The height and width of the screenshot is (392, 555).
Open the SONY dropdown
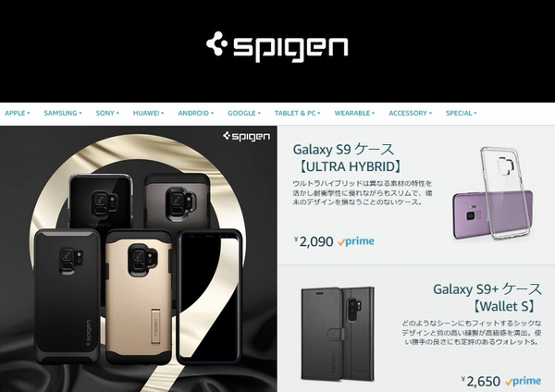click(x=107, y=113)
